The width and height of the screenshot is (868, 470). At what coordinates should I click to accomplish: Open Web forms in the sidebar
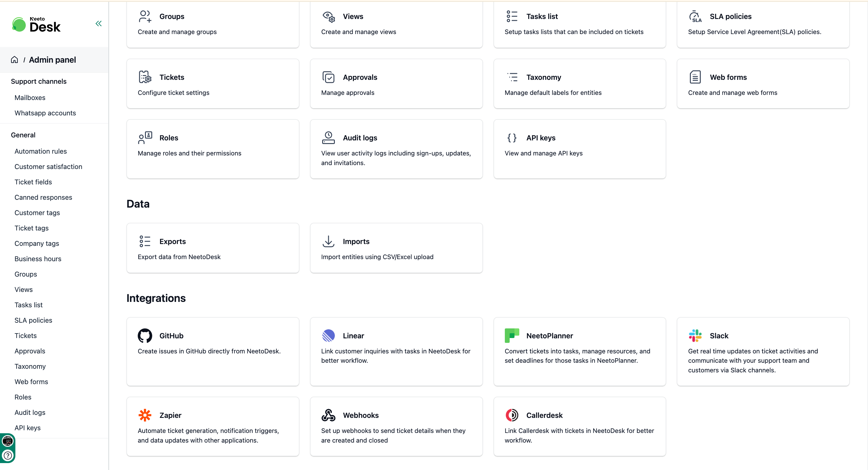[x=31, y=382]
